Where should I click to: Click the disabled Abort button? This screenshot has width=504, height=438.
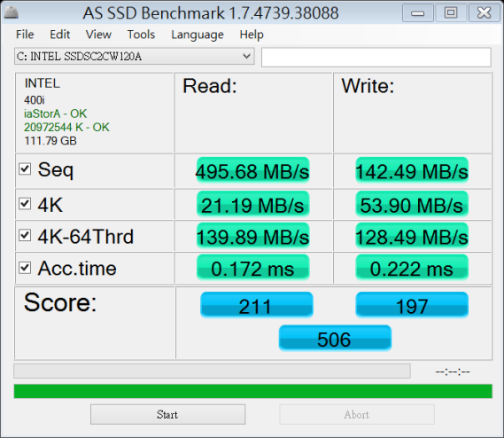coord(357,415)
